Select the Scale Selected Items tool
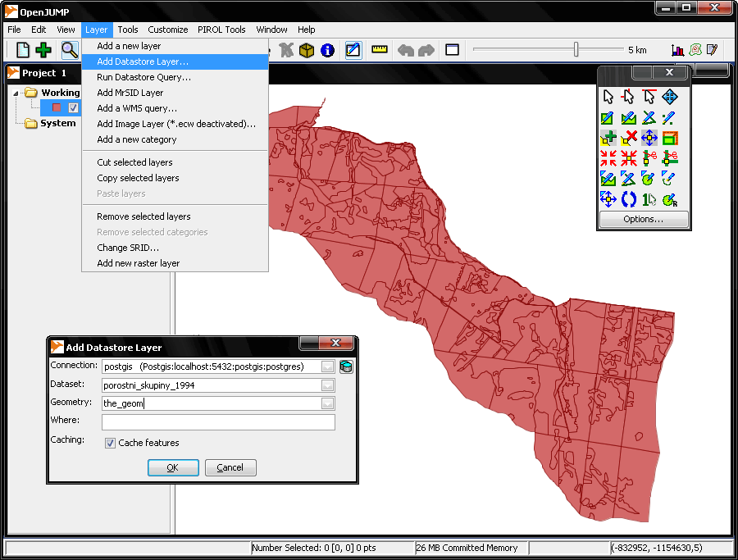Viewport: 738px width, 560px height. 670,139
